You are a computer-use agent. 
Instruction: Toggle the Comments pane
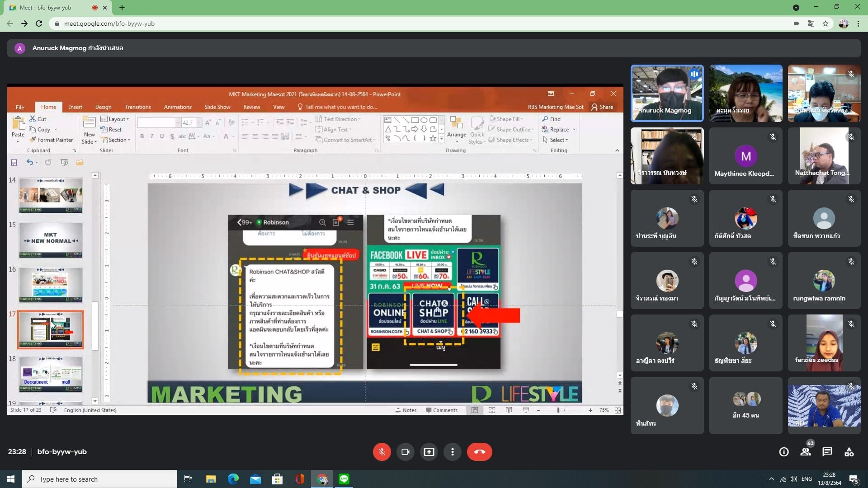click(442, 410)
